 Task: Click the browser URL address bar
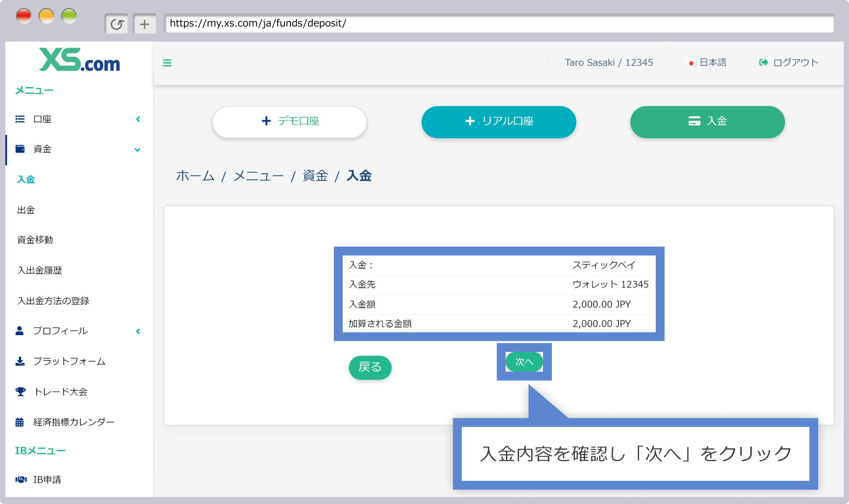click(499, 23)
